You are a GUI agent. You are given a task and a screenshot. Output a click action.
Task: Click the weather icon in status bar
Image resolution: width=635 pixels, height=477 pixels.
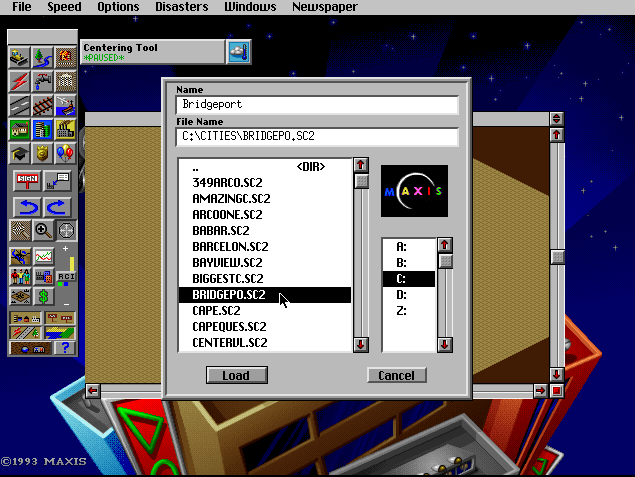pyautogui.click(x=238, y=51)
